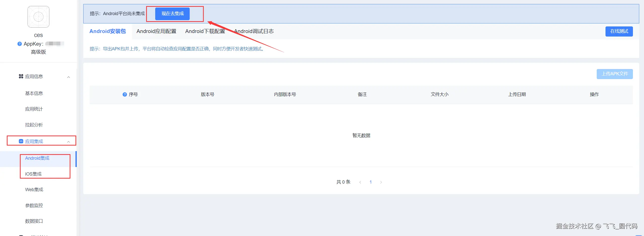Click the AppKey help question icon

pos(19,44)
